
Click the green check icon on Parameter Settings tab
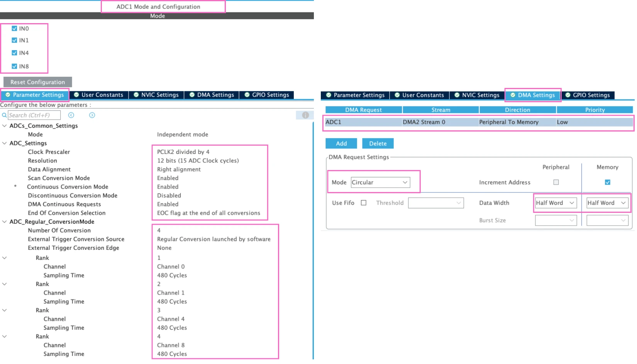pyautogui.click(x=8, y=94)
